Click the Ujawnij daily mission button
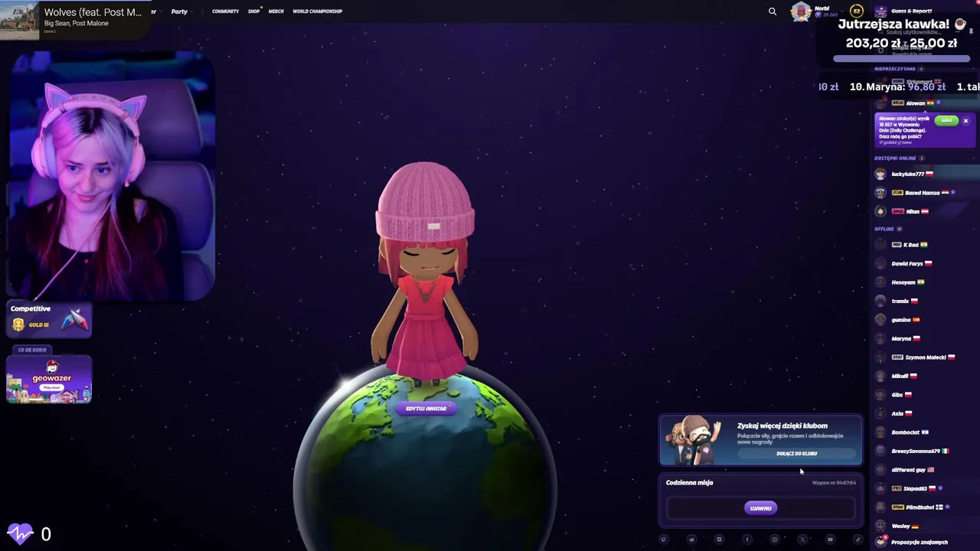The height and width of the screenshot is (551, 980). 760,508
